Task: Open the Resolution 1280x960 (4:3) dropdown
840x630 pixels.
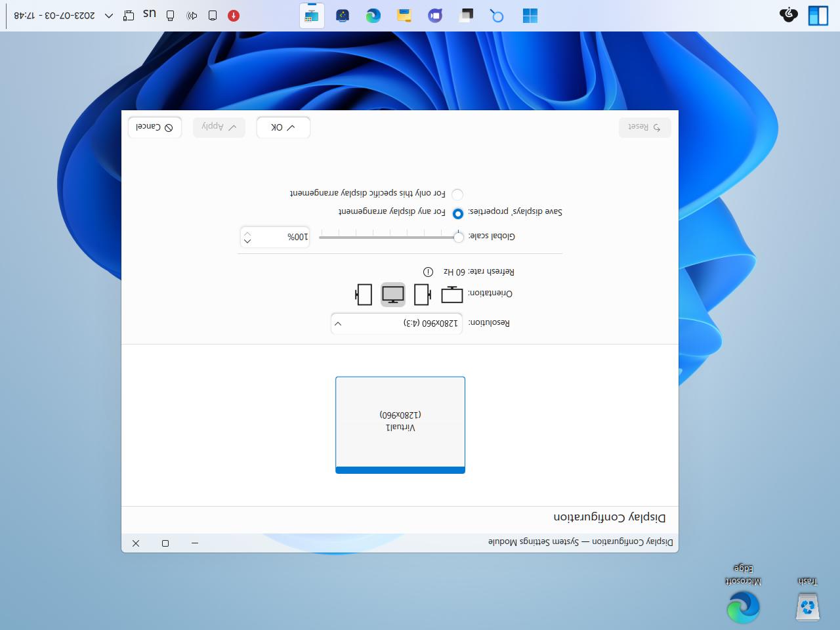Action: [396, 324]
